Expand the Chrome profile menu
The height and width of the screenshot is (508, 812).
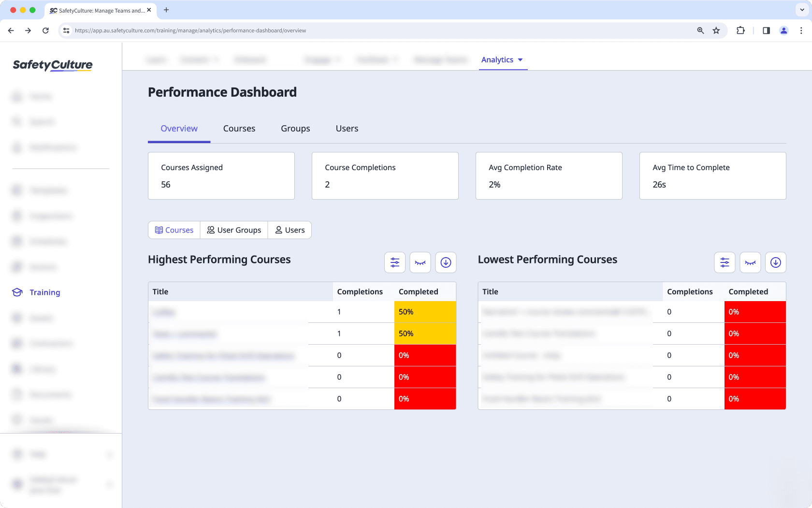783,30
